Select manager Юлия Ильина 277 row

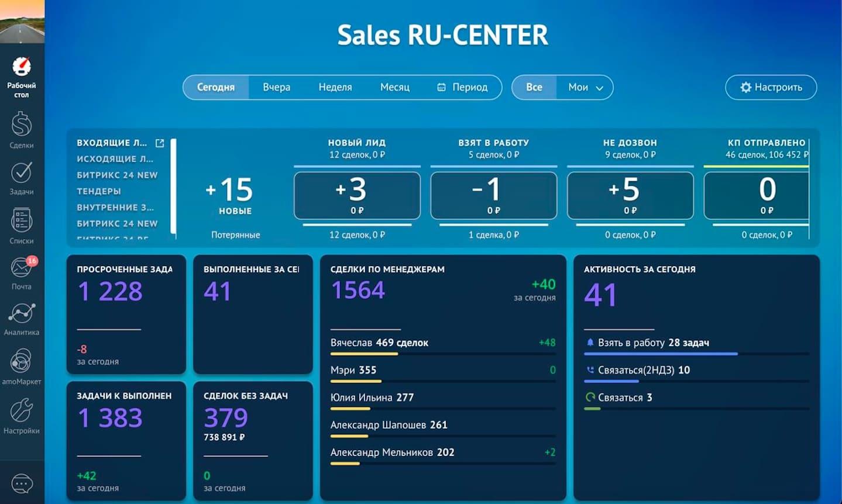tap(443, 401)
